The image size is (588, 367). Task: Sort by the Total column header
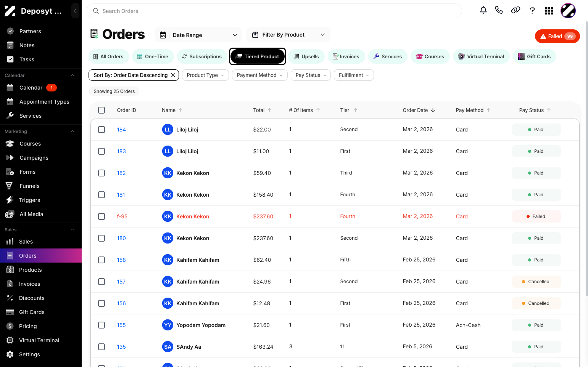262,110
